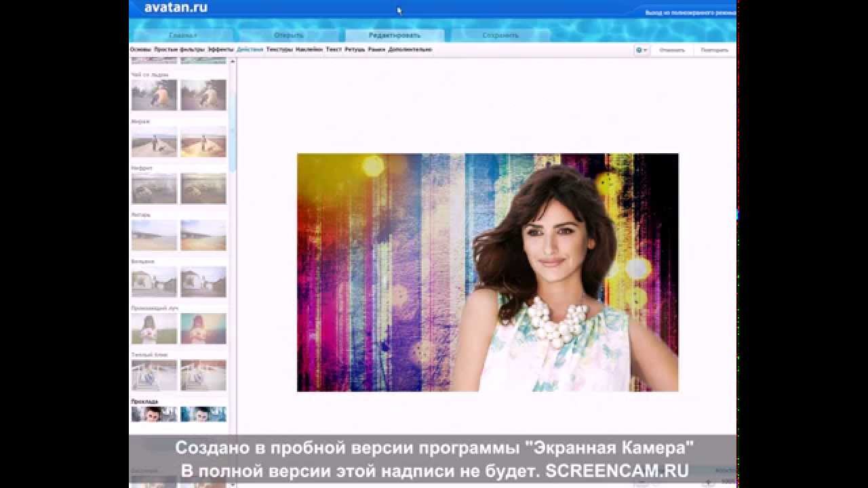Select the Мираж left preview thumbnail
The image size is (868, 488).
[x=154, y=142]
